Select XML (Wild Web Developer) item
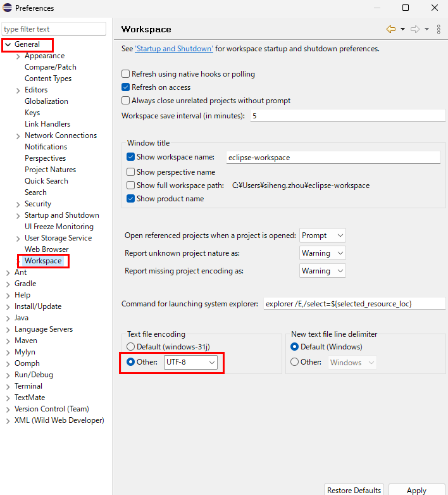This screenshot has width=448, height=495. (59, 420)
